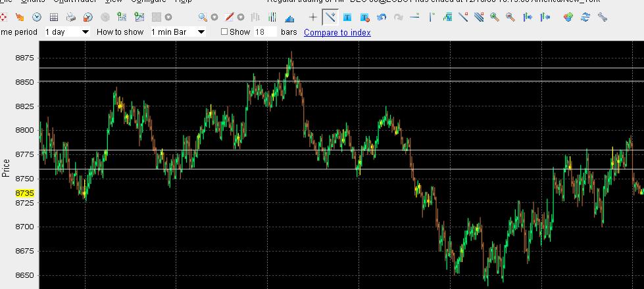The height and width of the screenshot is (289, 644).
Task: Expand dropdown arrow beside magnifier icon
Action: 214,17
